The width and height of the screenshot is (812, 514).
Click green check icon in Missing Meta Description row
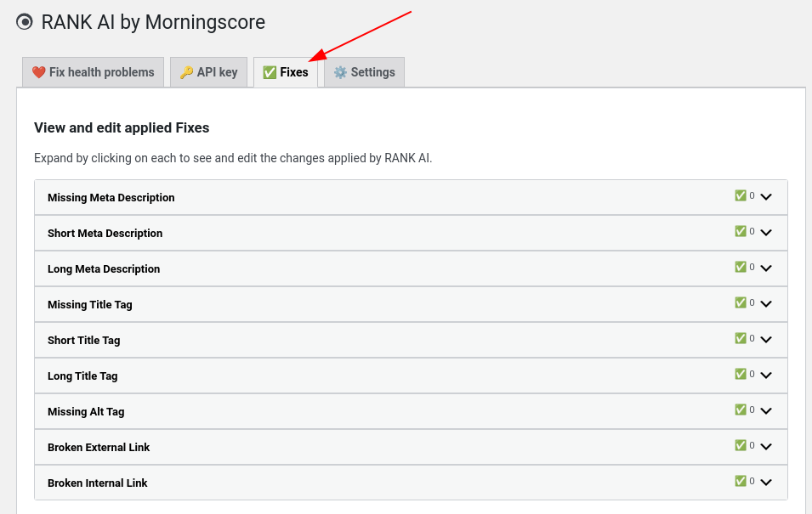[741, 195]
